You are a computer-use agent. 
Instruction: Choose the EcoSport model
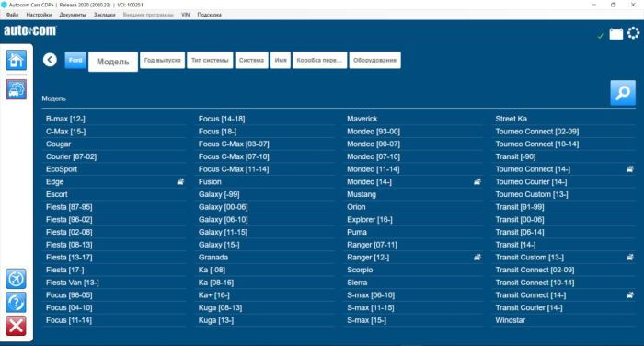[62, 169]
